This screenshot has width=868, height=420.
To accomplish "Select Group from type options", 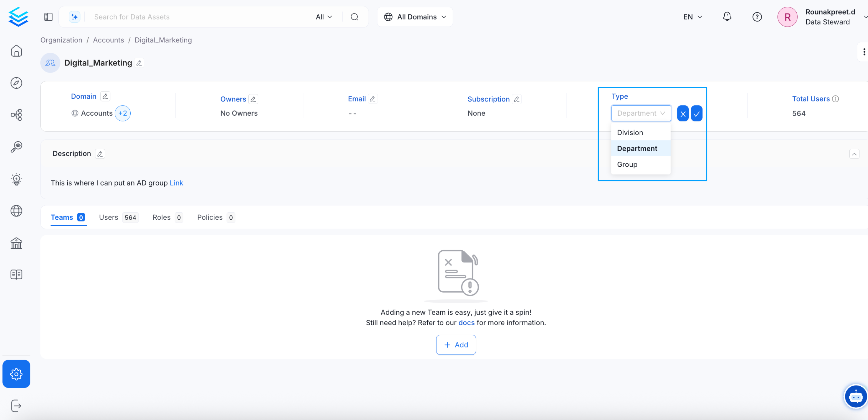I will (x=627, y=165).
